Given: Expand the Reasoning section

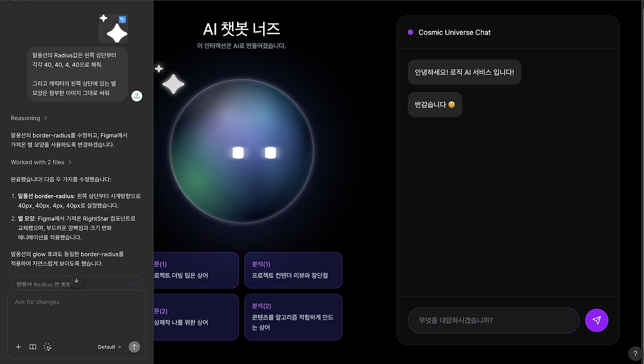Looking at the screenshot, I should point(29,118).
